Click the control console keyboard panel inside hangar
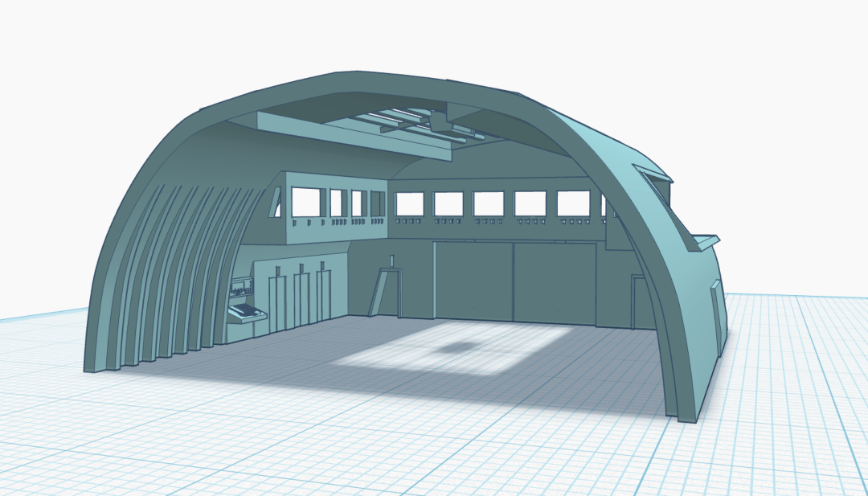 pyautogui.click(x=247, y=312)
